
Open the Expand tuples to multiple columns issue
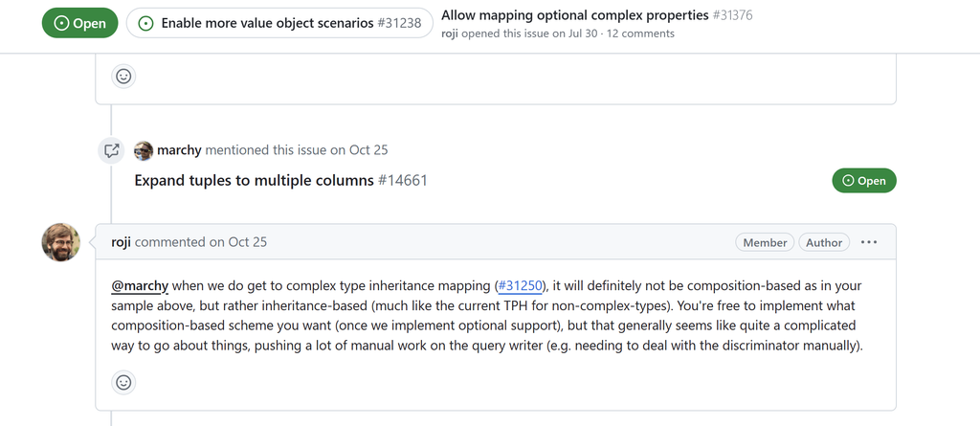tap(254, 180)
